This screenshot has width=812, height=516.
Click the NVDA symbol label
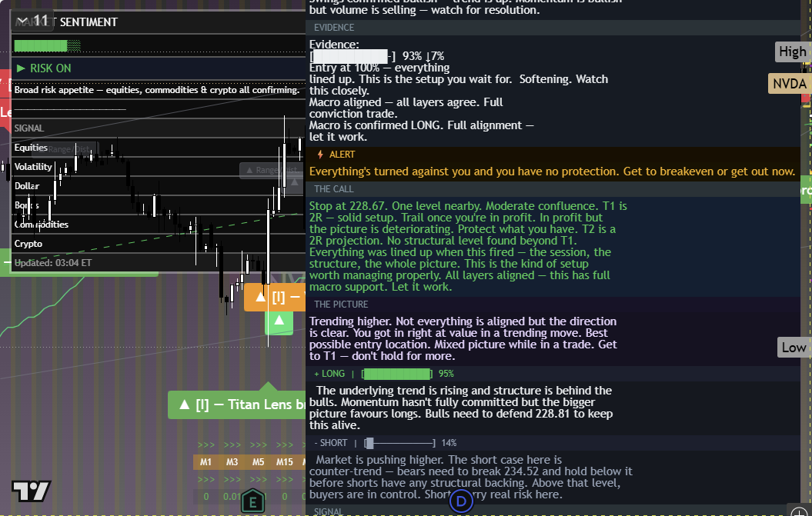[x=789, y=84]
